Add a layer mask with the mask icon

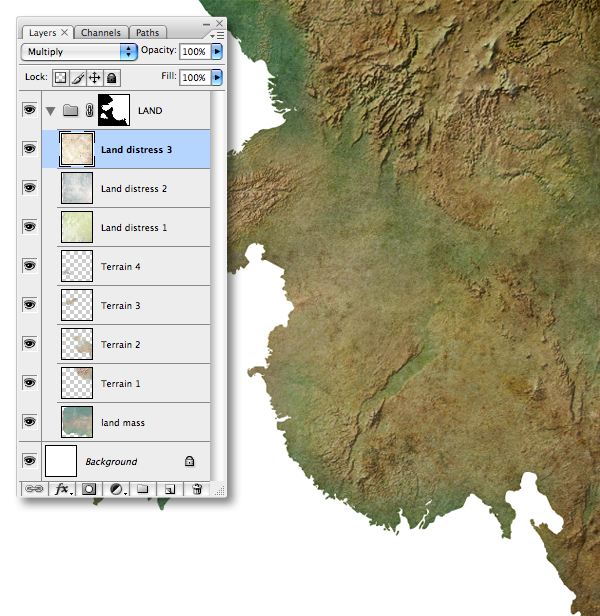(89, 489)
